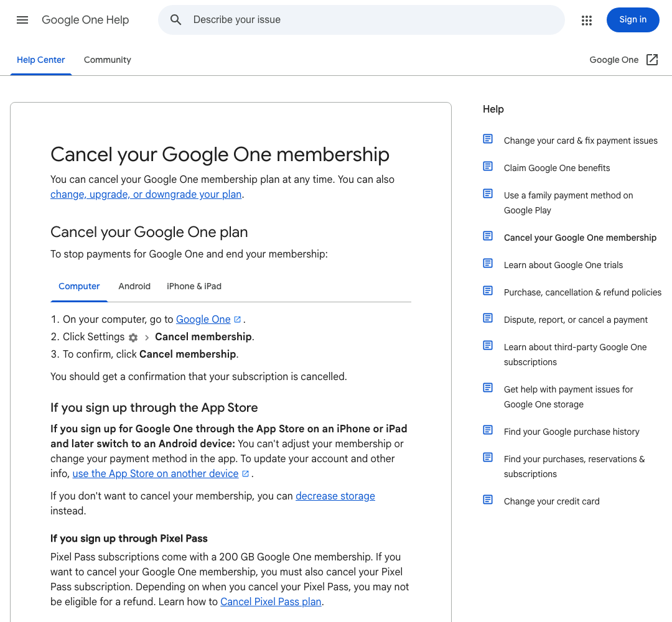Open Change your credit card article
This screenshot has height=622, width=672.
(551, 501)
